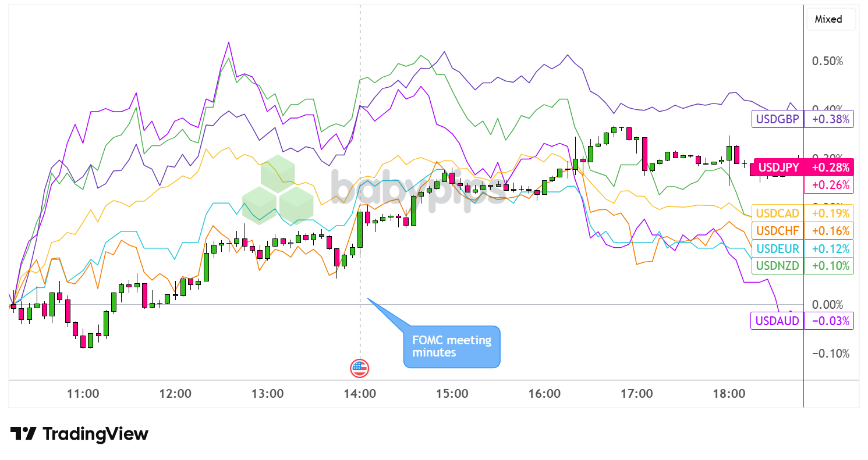Click the babypips cube watermark logo
Image resolution: width=868 pixels, height=460 pixels.
(277, 192)
